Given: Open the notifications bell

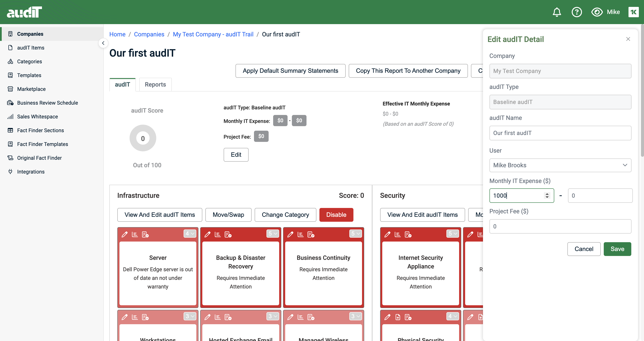Looking at the screenshot, I should pyautogui.click(x=557, y=12).
